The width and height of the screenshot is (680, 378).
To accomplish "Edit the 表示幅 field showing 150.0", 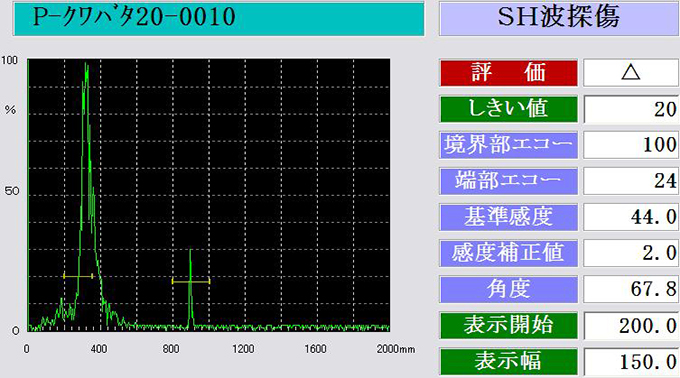I will coord(631,361).
